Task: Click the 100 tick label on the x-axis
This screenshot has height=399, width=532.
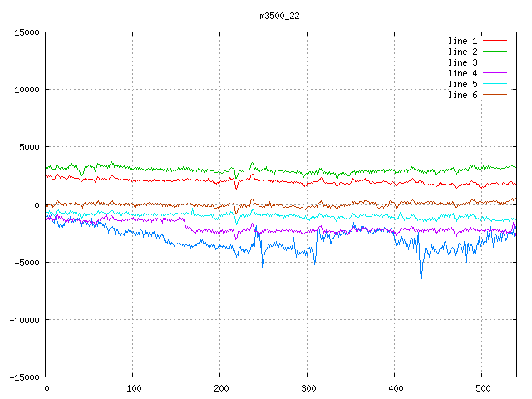Action: [x=133, y=387]
